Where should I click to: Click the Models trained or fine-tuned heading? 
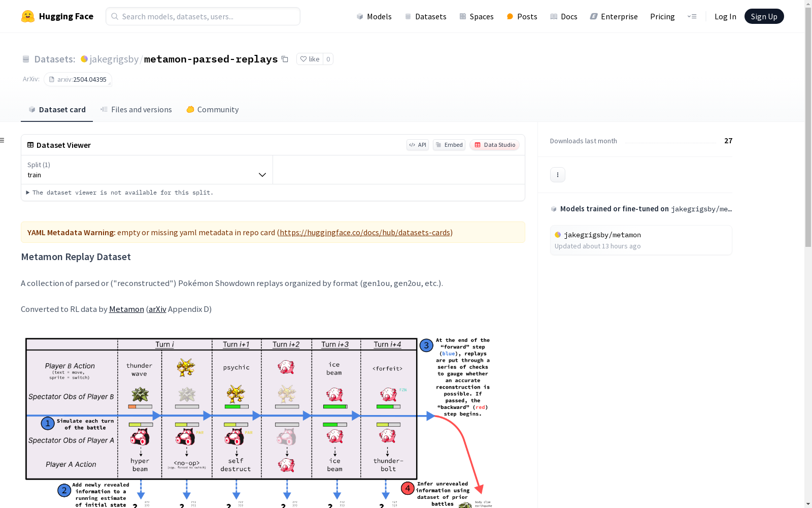point(641,209)
